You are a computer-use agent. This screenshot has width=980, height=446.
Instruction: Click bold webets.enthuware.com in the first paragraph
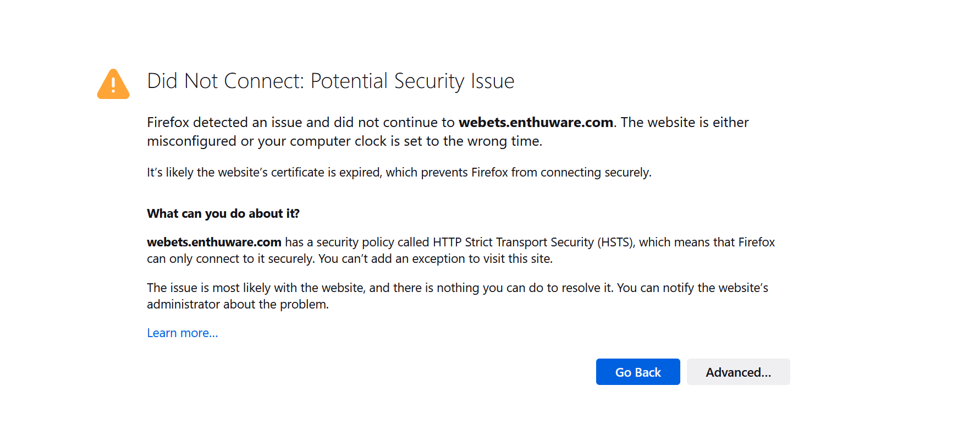coord(536,123)
